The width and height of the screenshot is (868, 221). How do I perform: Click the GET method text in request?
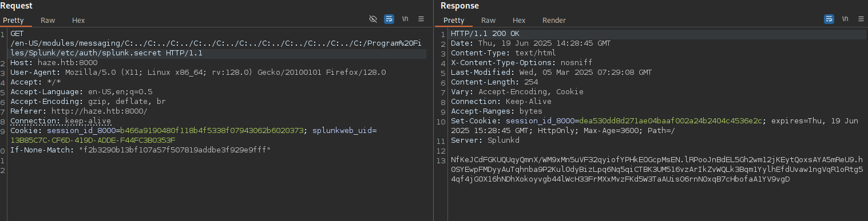tap(17, 34)
